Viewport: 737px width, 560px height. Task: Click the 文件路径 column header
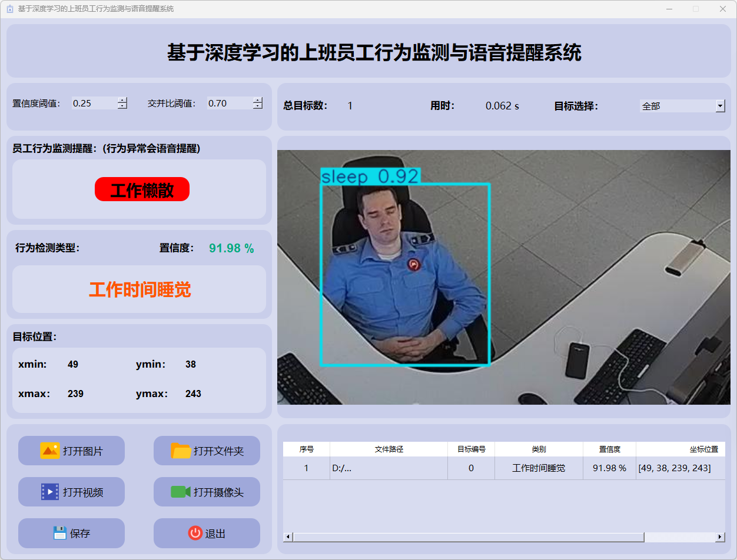(x=389, y=449)
